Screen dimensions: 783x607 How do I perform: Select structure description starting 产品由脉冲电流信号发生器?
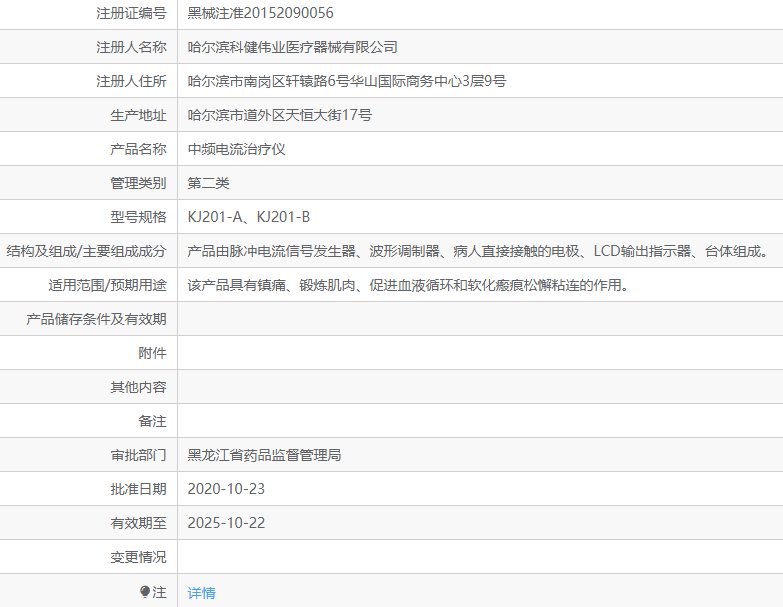(x=479, y=251)
